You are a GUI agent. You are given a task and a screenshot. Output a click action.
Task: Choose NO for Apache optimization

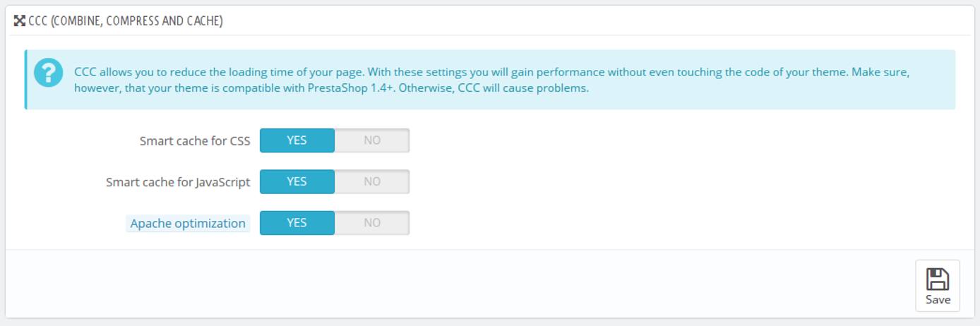coord(372,223)
